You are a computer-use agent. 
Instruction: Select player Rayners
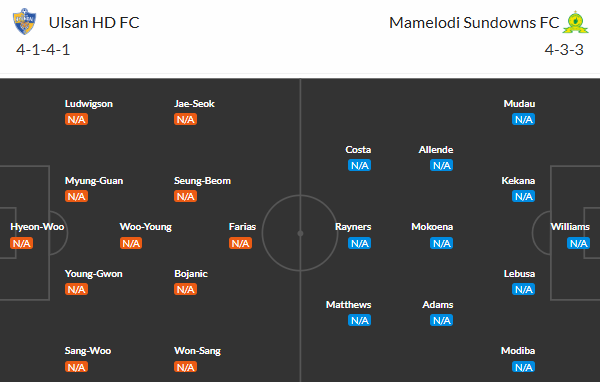(x=353, y=227)
